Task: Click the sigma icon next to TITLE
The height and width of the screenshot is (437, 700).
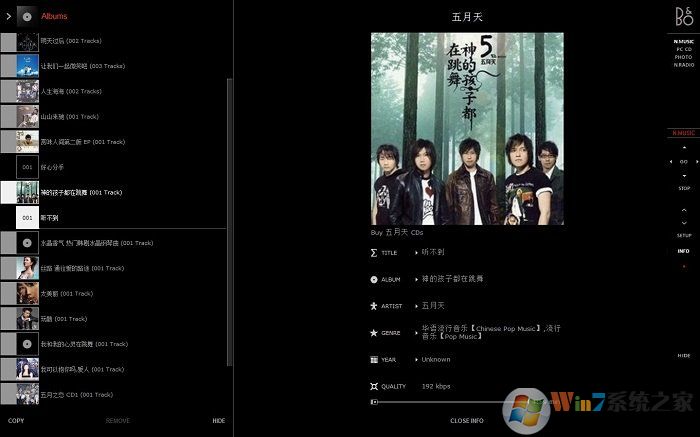Action: point(374,253)
